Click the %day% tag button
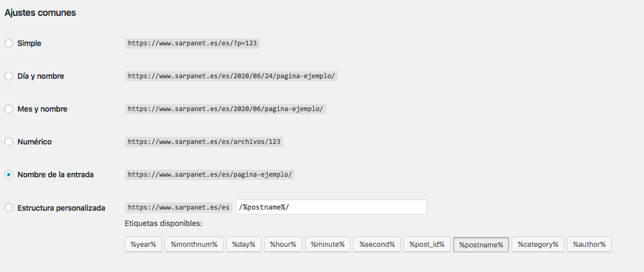This screenshot has width=644, height=272. (x=244, y=245)
